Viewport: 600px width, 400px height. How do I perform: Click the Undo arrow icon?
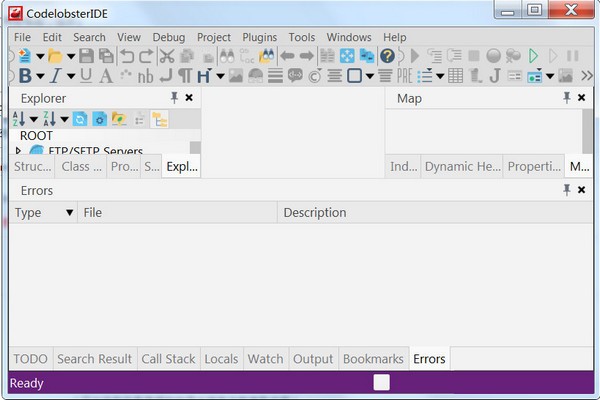point(127,56)
